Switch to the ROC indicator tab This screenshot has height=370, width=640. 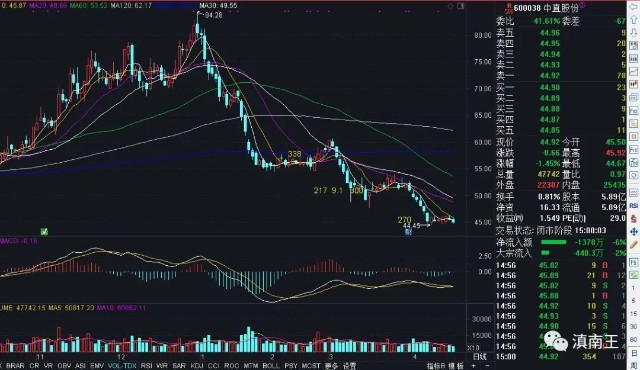pyautogui.click(x=232, y=366)
